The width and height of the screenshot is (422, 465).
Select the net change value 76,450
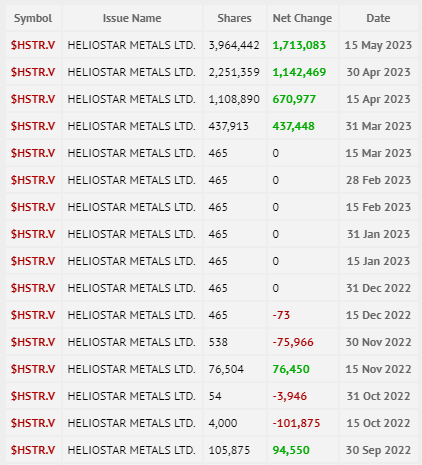coord(291,369)
